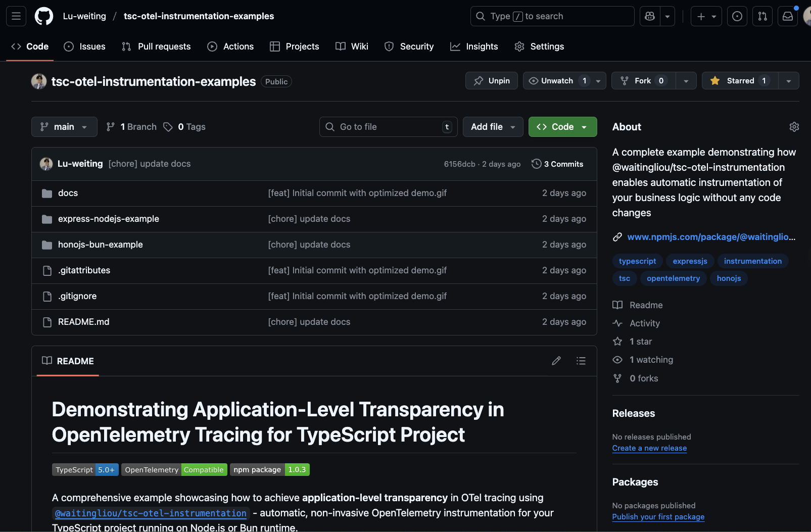Open the notifications inbox icon
The image size is (811, 532).
(x=788, y=16)
